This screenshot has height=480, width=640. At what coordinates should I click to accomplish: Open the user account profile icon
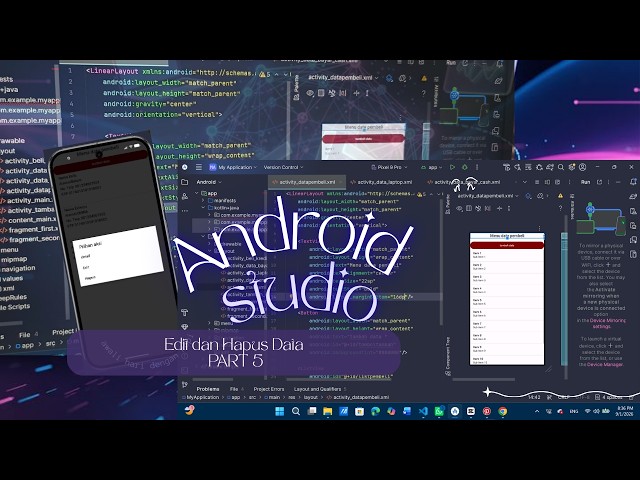click(583, 167)
